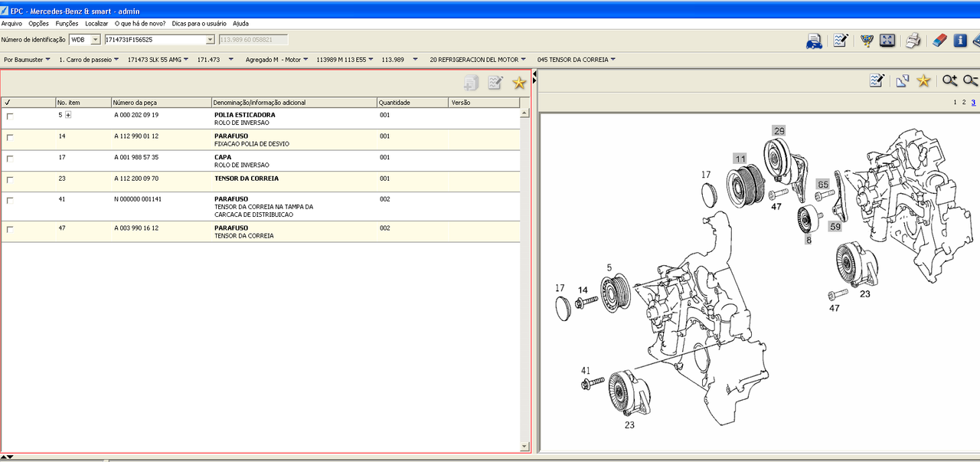Zoom in on the diagram
Screen dimensions: 980x462
[949, 80]
